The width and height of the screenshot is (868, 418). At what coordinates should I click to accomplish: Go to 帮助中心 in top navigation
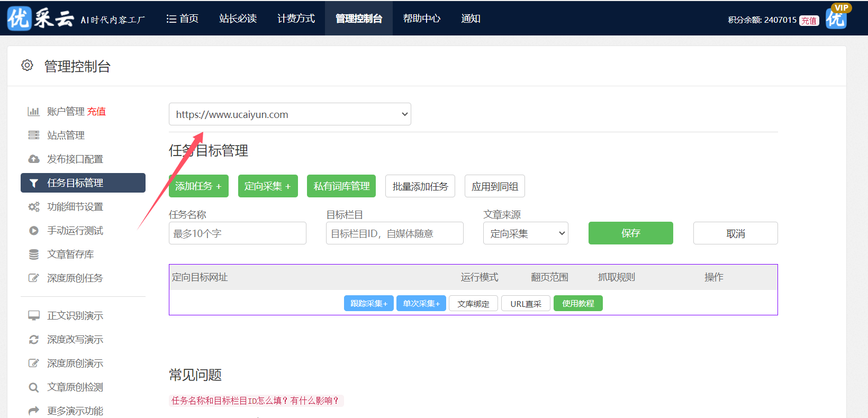tap(421, 19)
